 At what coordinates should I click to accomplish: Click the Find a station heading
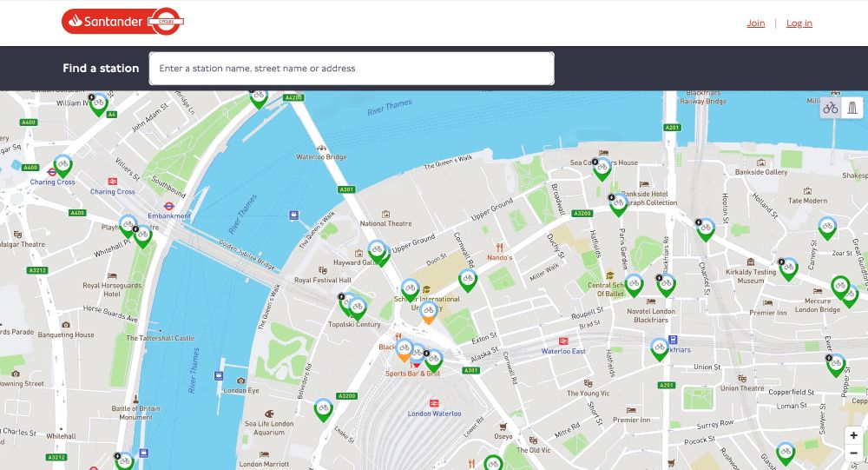point(101,68)
